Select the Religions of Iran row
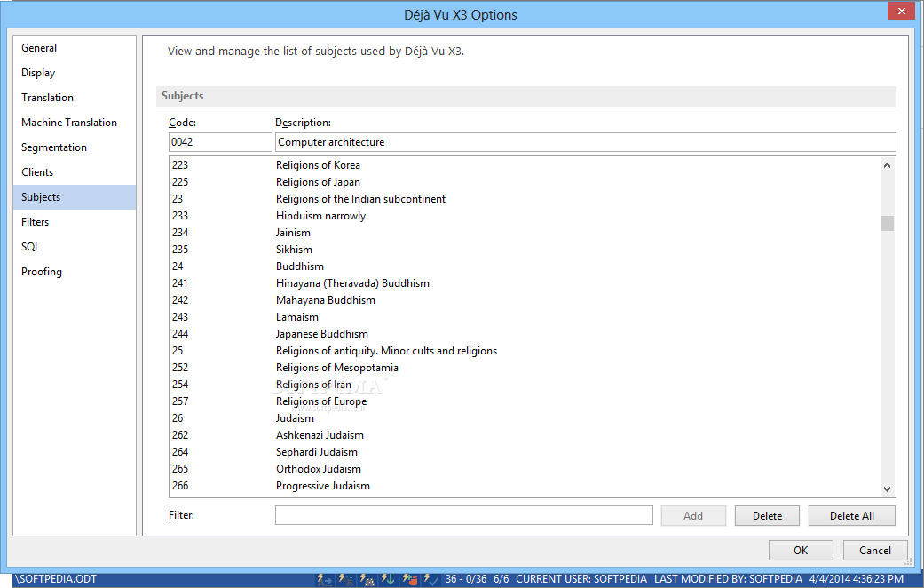The image size is (924, 588). click(x=525, y=384)
